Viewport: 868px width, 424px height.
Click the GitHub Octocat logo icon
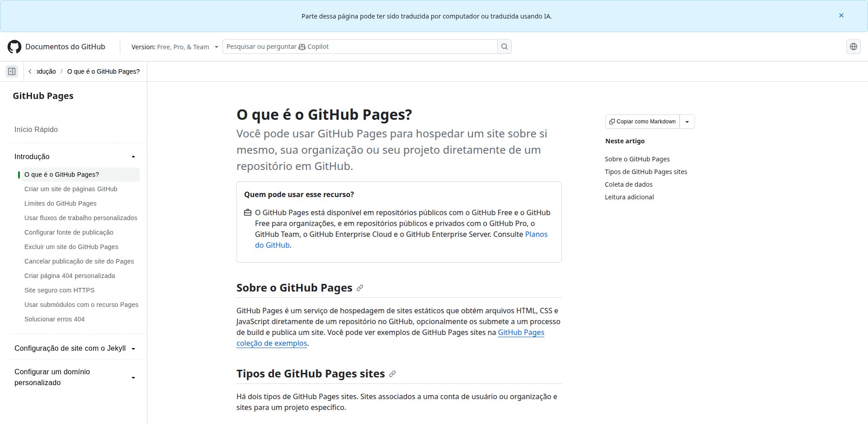[14, 47]
